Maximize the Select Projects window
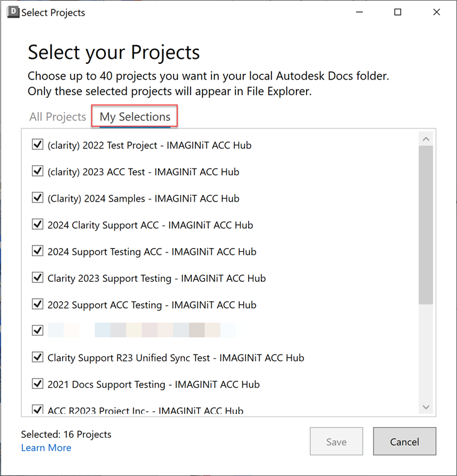Screen dimensions: 457x476 point(397,13)
